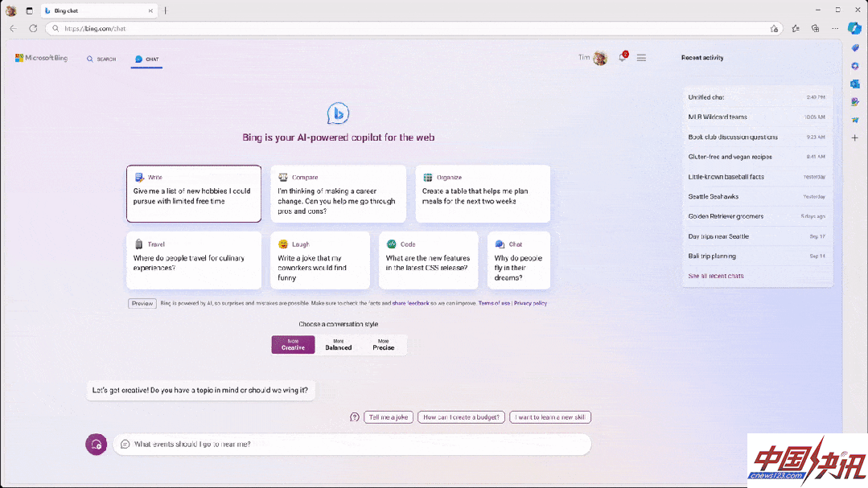
Task: Open the Edge profile avatar in the title bar
Action: (x=11, y=10)
